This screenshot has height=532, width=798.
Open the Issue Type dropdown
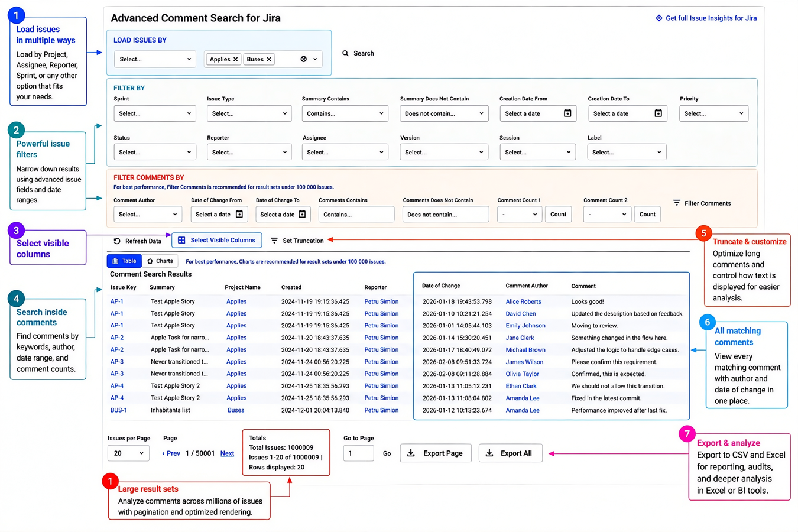click(249, 113)
